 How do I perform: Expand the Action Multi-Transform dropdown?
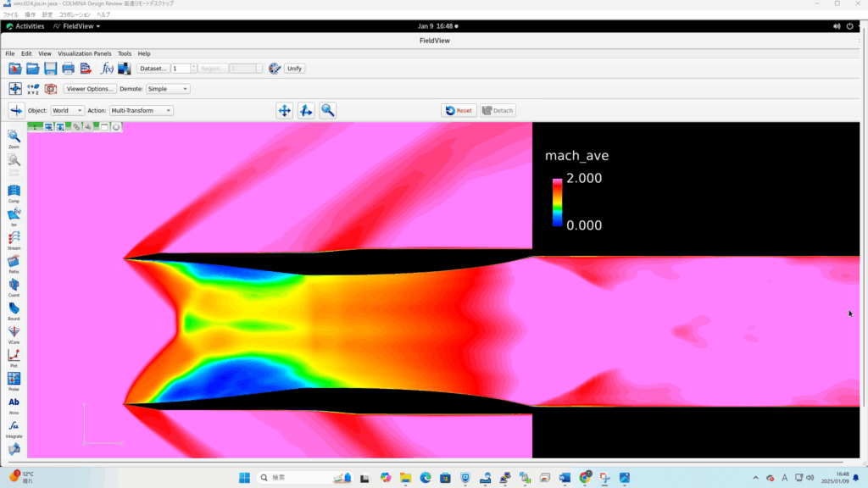pos(141,110)
